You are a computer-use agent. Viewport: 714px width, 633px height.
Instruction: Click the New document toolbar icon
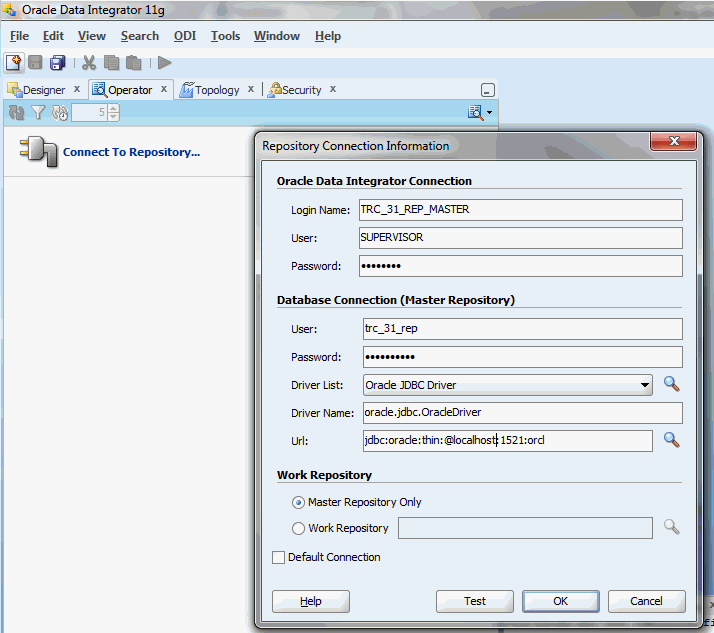click(14, 63)
